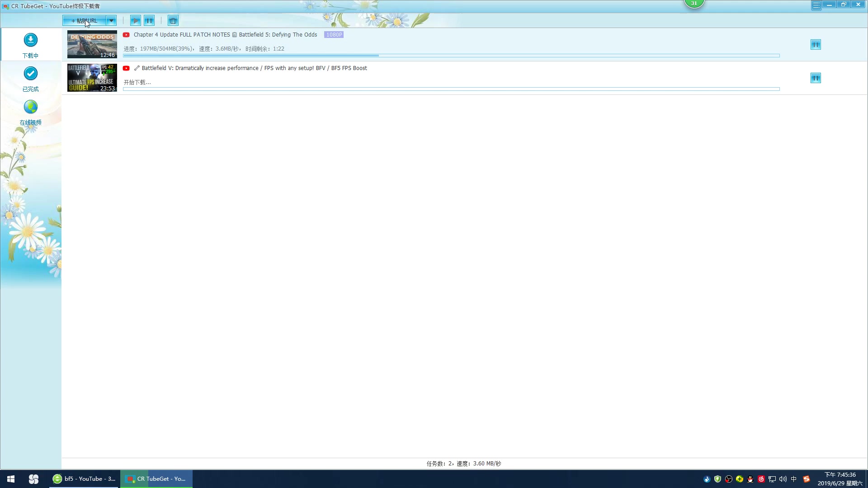Viewport: 868px width, 488px height.
Task: Click the Defying The Odds video thumbnail
Action: click(92, 44)
